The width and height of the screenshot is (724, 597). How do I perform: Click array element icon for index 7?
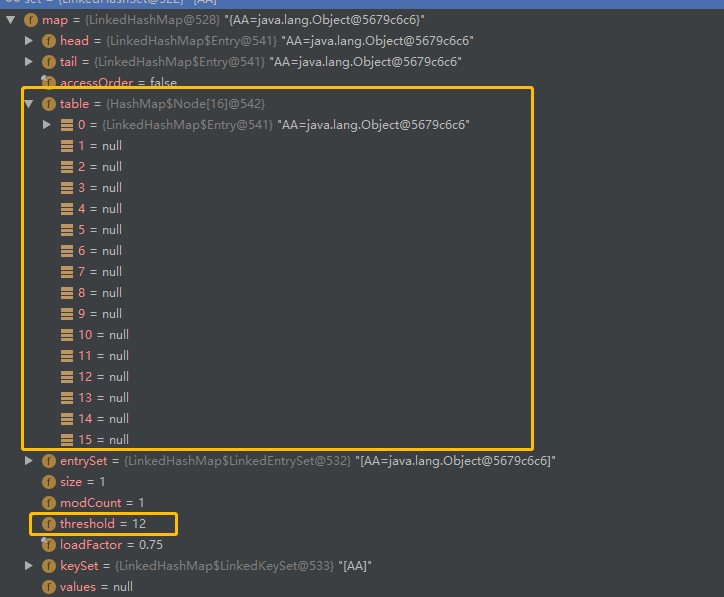click(x=67, y=272)
